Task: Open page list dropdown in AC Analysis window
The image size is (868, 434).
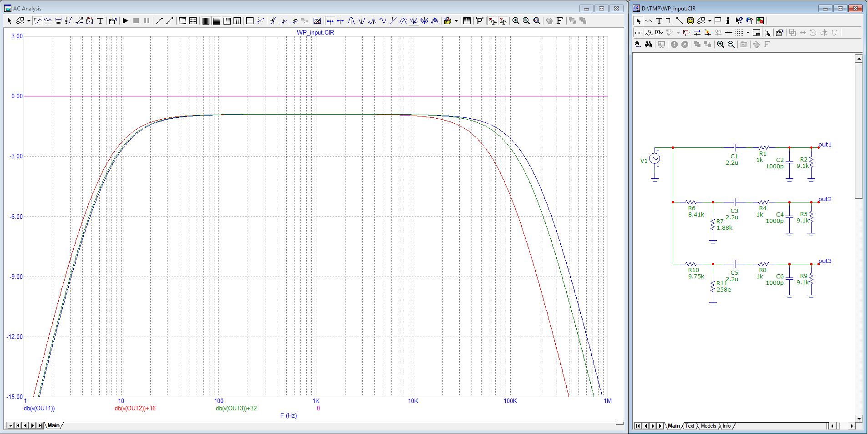Action: tap(10, 425)
